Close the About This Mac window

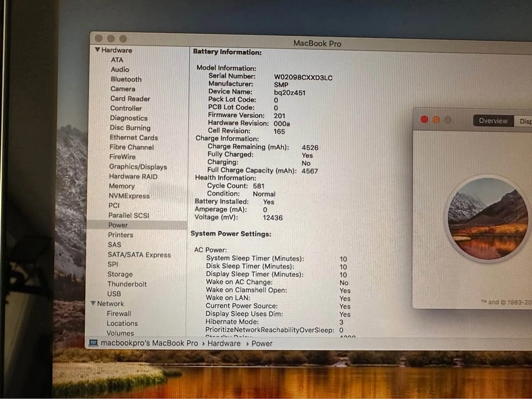click(x=424, y=120)
